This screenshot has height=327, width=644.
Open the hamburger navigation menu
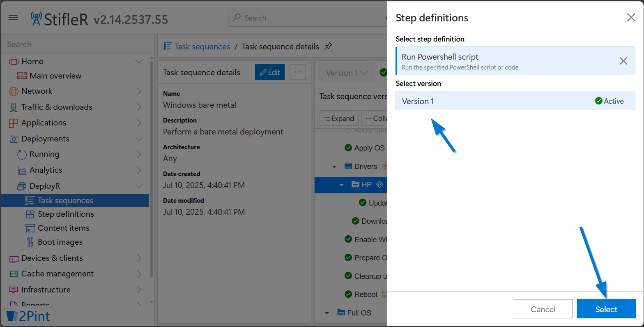click(x=14, y=18)
